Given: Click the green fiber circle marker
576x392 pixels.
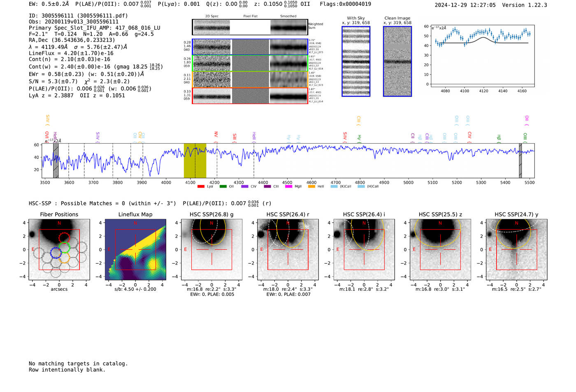Looking at the screenshot, I should point(64,247).
